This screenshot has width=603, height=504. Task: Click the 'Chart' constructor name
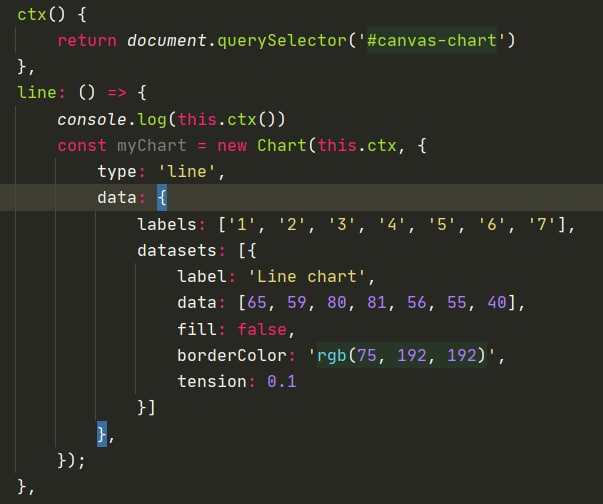282,145
